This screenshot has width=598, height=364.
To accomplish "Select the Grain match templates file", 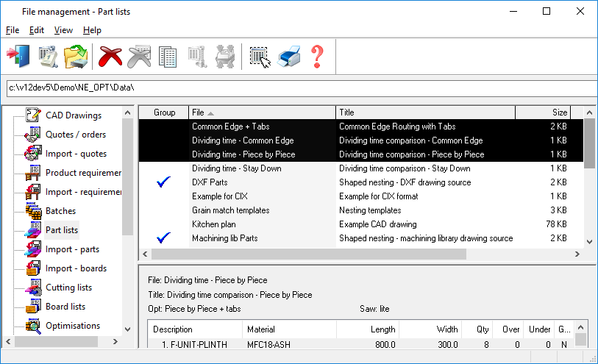I will coord(231,210).
